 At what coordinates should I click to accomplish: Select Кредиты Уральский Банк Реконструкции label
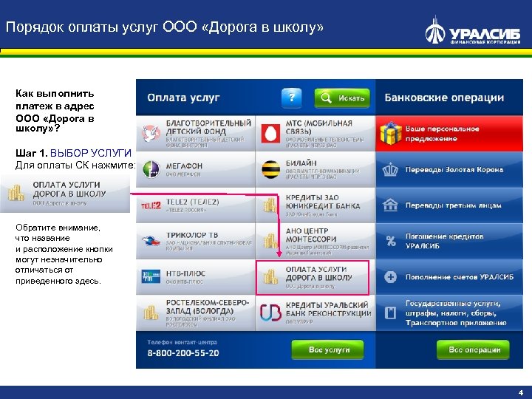click(x=328, y=309)
